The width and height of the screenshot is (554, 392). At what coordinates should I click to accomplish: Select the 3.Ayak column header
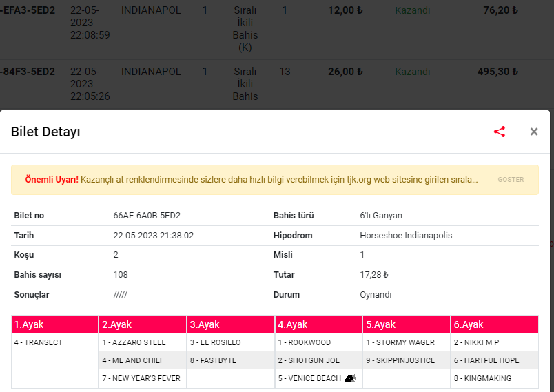click(x=230, y=324)
